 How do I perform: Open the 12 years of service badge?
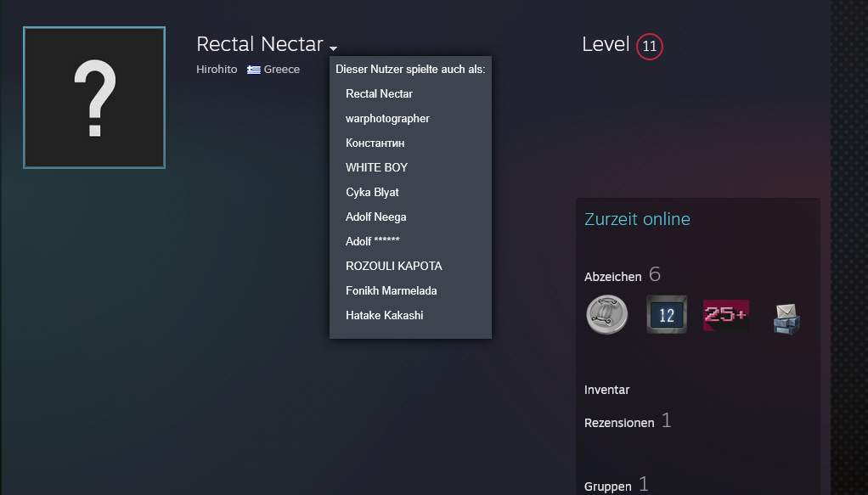pos(667,315)
